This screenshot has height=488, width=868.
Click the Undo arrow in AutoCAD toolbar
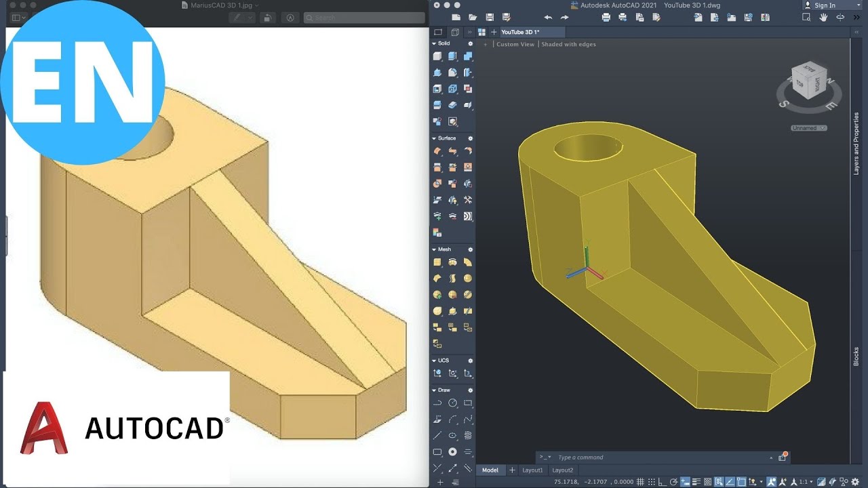tap(548, 18)
